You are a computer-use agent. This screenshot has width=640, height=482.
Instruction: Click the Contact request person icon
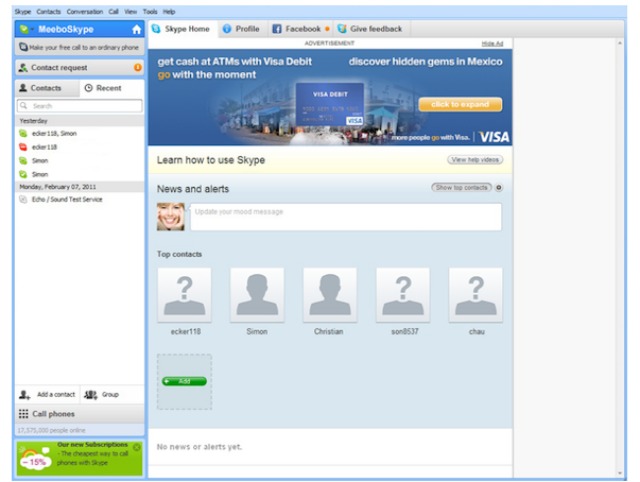pos(23,68)
